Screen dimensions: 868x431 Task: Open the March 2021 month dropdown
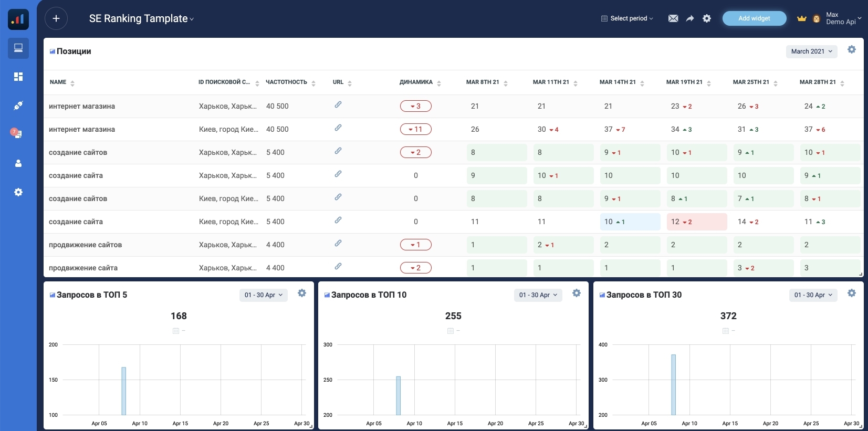click(811, 51)
